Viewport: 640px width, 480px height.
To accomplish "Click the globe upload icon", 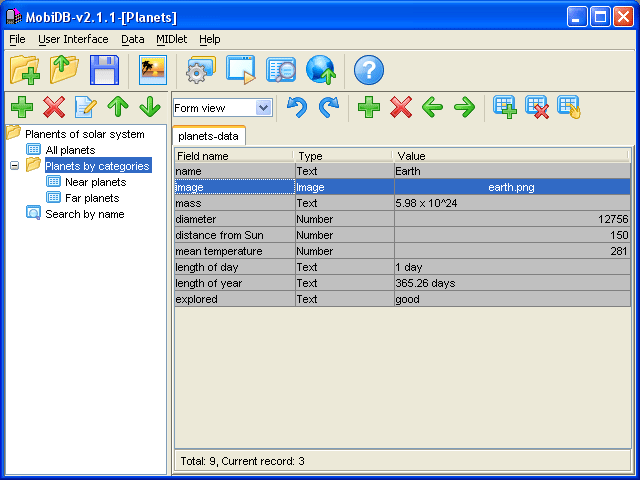I will [321, 70].
